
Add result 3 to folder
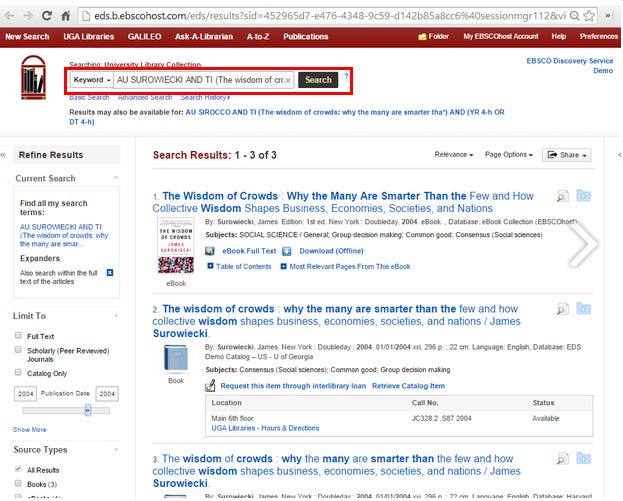584,458
